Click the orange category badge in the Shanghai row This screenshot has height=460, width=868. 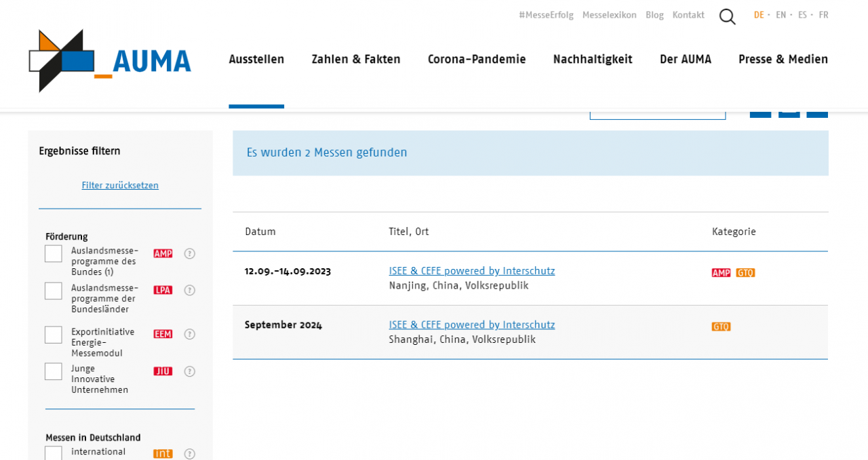pos(721,327)
